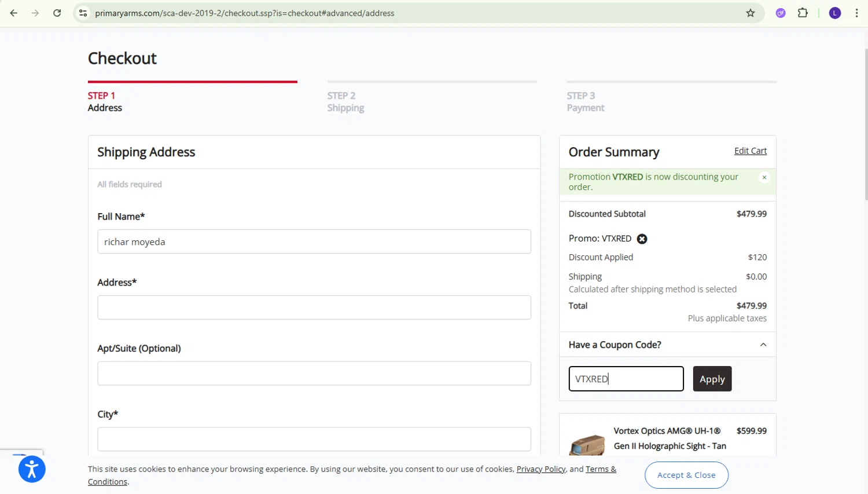The height and width of the screenshot is (494, 868).
Task: Open the Privacy Policy link
Action: 540,469
